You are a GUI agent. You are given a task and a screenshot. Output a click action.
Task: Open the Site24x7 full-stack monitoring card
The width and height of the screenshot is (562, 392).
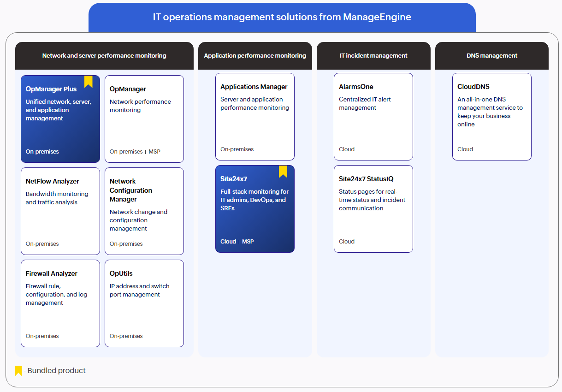pos(255,209)
